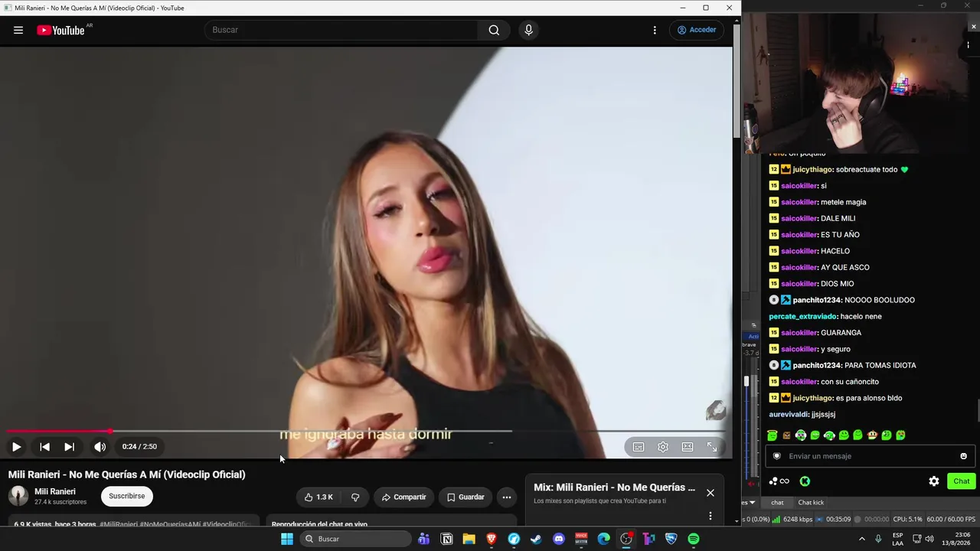The width and height of the screenshot is (980, 551).
Task: Open channel points icon in chat
Action: point(779,481)
